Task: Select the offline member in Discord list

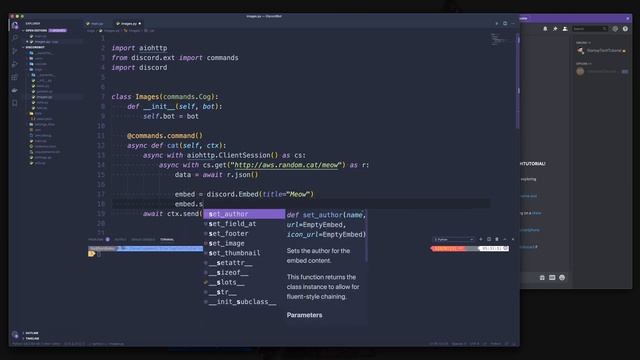Action: tap(603, 71)
